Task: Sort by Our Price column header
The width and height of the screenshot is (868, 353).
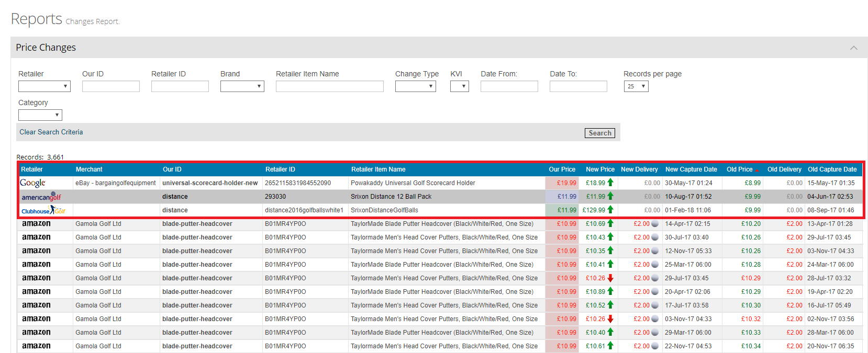Action: [562, 169]
